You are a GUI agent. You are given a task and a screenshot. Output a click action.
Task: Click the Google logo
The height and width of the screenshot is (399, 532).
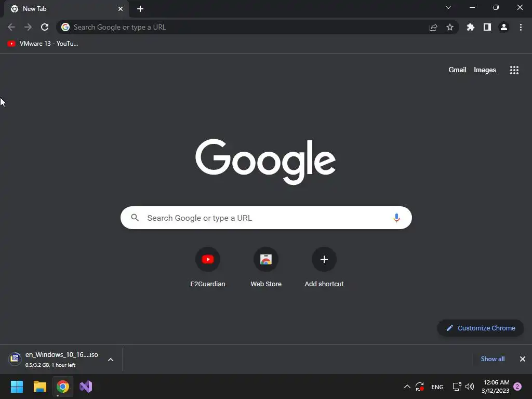[x=265, y=162]
